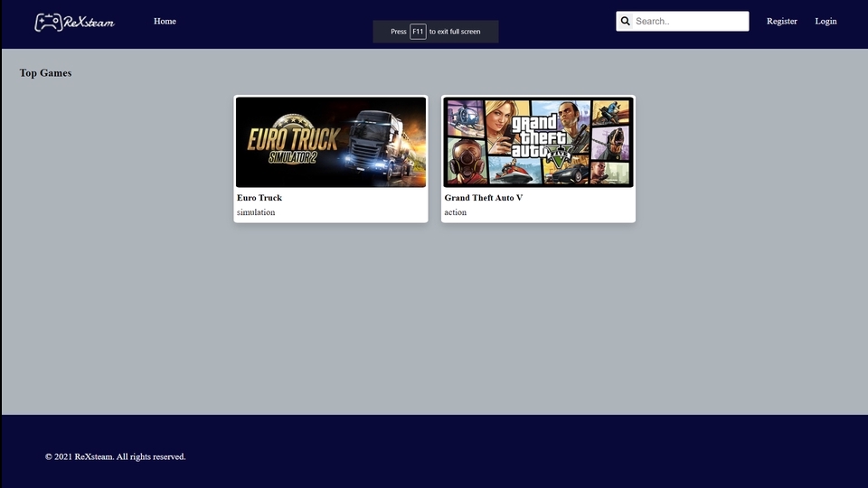Open the Grand Theft Auto V thumbnail
868x488 pixels.
[x=538, y=142]
